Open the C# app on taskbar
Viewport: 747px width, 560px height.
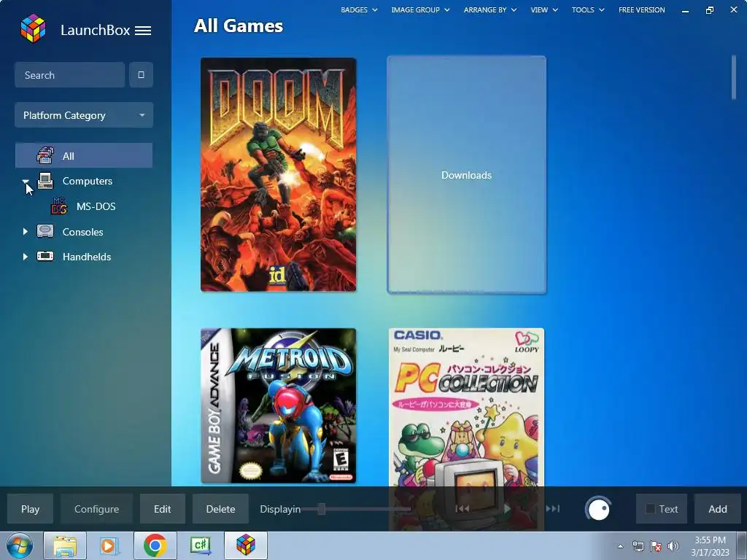pyautogui.click(x=200, y=545)
